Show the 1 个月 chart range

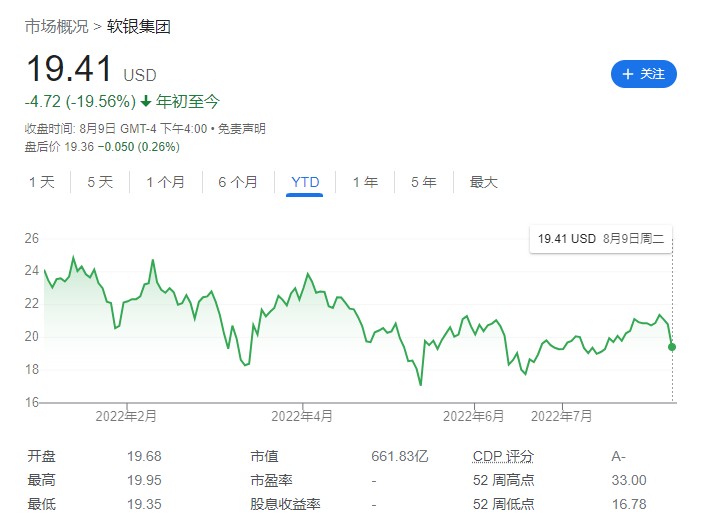pyautogui.click(x=165, y=182)
